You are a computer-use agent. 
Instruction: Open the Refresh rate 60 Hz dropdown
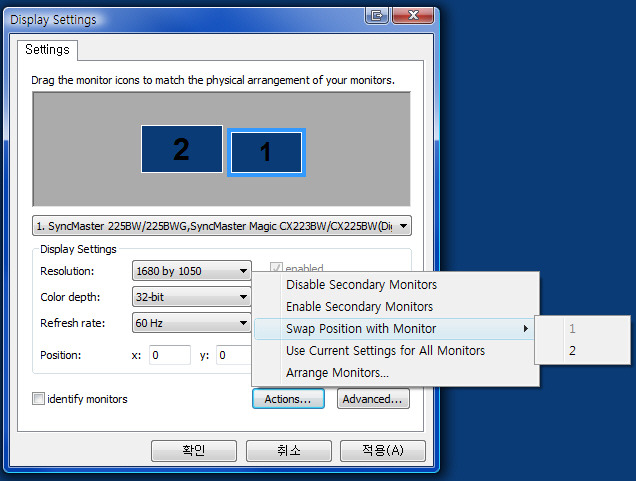pos(191,323)
